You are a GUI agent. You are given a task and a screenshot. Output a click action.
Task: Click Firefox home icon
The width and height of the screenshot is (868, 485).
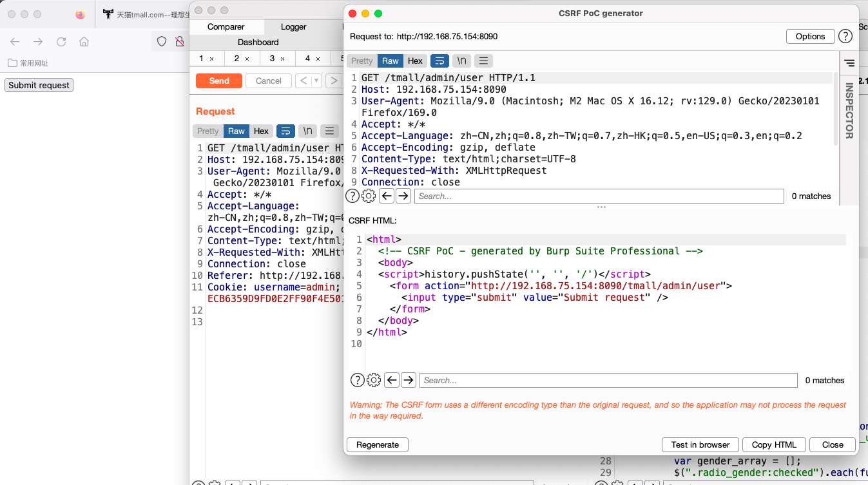coord(84,41)
